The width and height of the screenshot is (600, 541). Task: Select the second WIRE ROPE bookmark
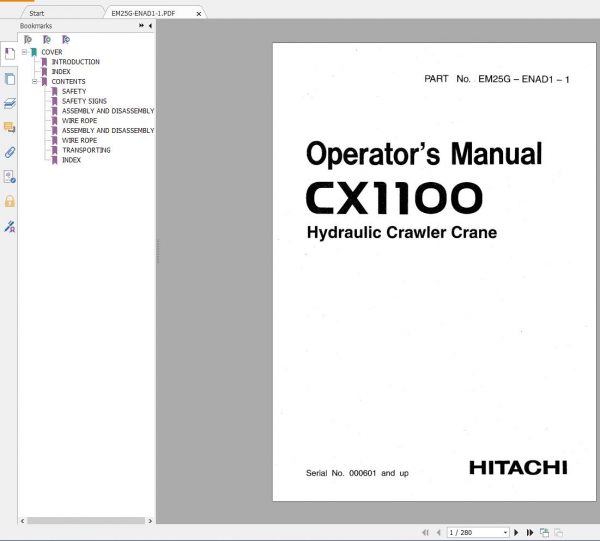pyautogui.click(x=79, y=140)
